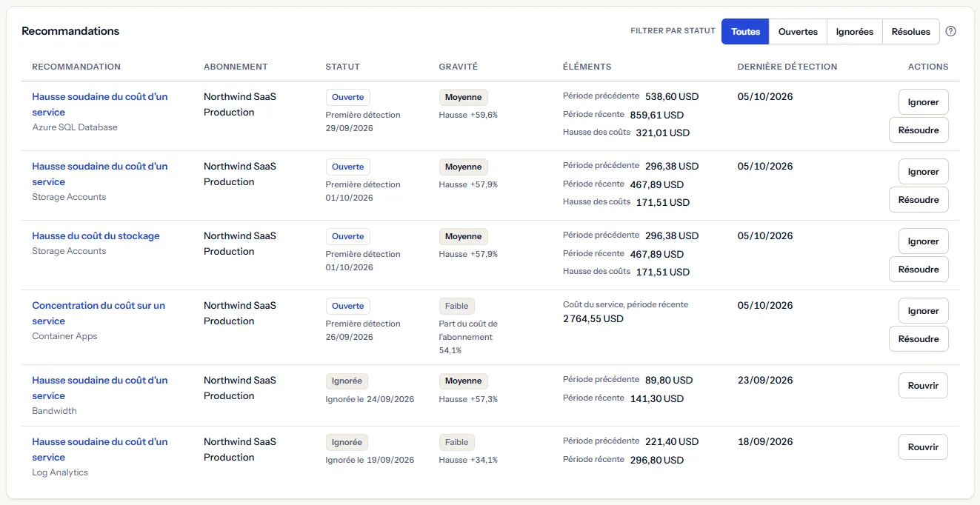This screenshot has height=505, width=980.
Task: Show all recommendations with the Toutes filter
Action: [745, 32]
